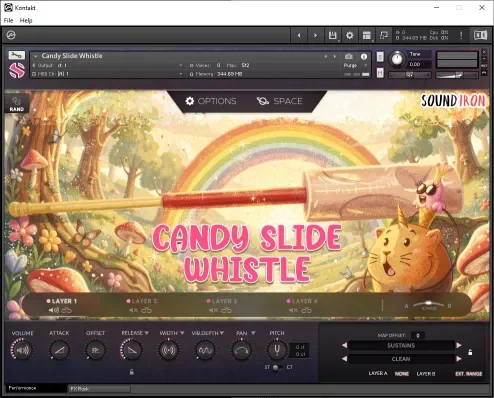Click the exclamation warning icon
This screenshot has height=398, width=494.
pyautogui.click(x=461, y=35)
